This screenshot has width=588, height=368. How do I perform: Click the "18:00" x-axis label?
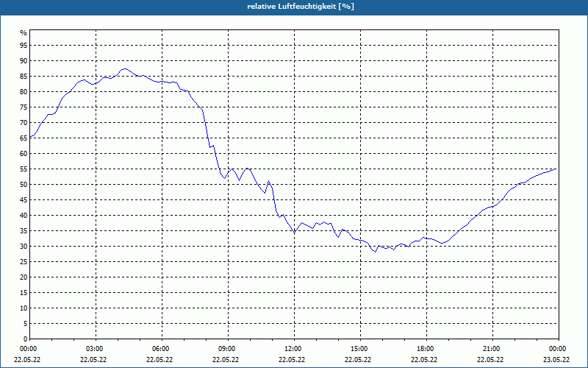[426, 349]
